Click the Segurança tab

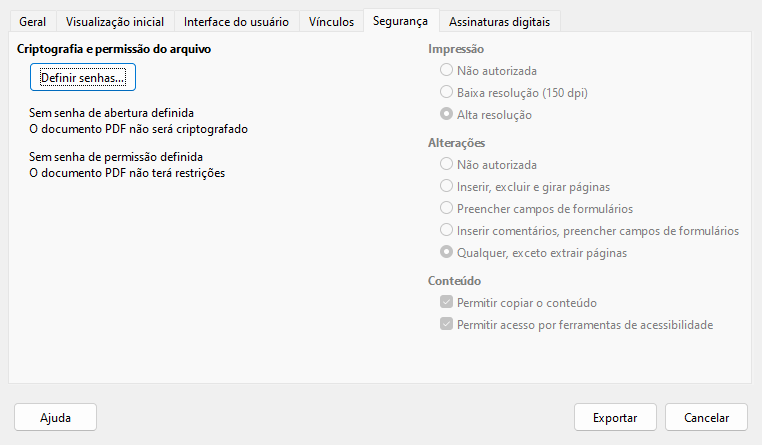[400, 21]
